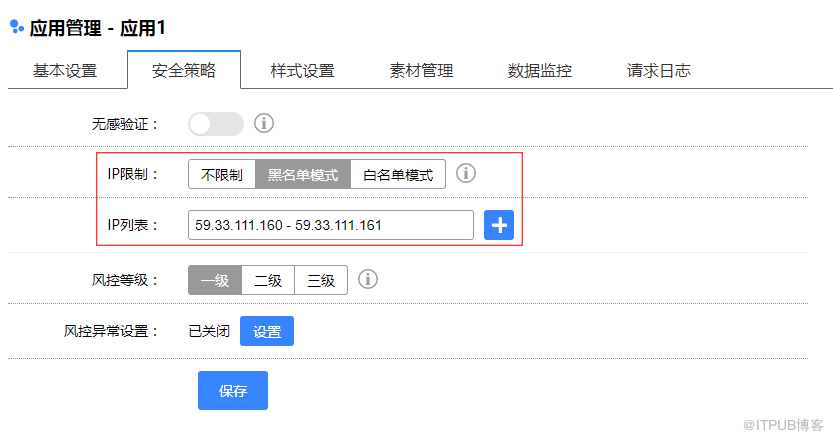Click the blue 保存 button
Image resolution: width=833 pixels, height=440 pixels.
(233, 391)
